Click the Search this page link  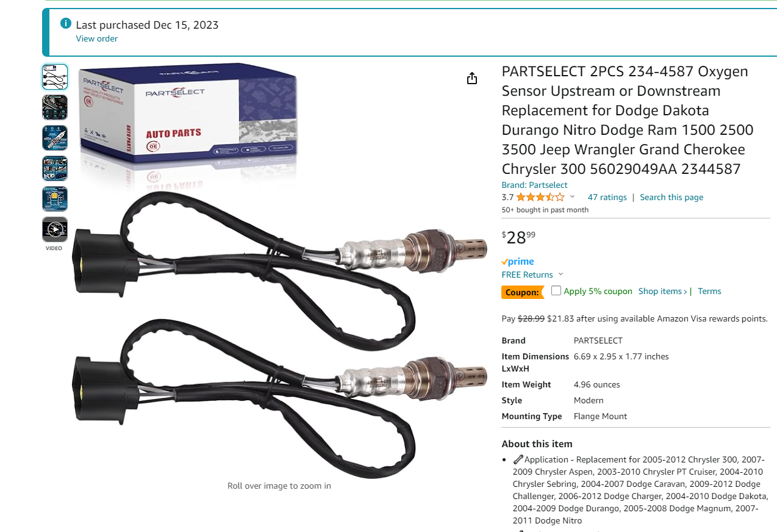click(x=671, y=197)
